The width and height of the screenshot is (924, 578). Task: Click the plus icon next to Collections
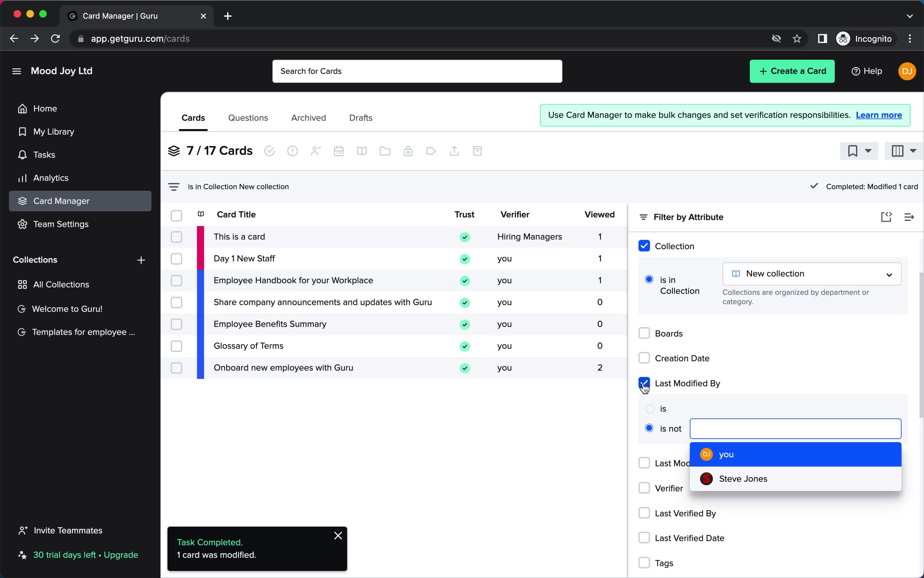pos(141,260)
